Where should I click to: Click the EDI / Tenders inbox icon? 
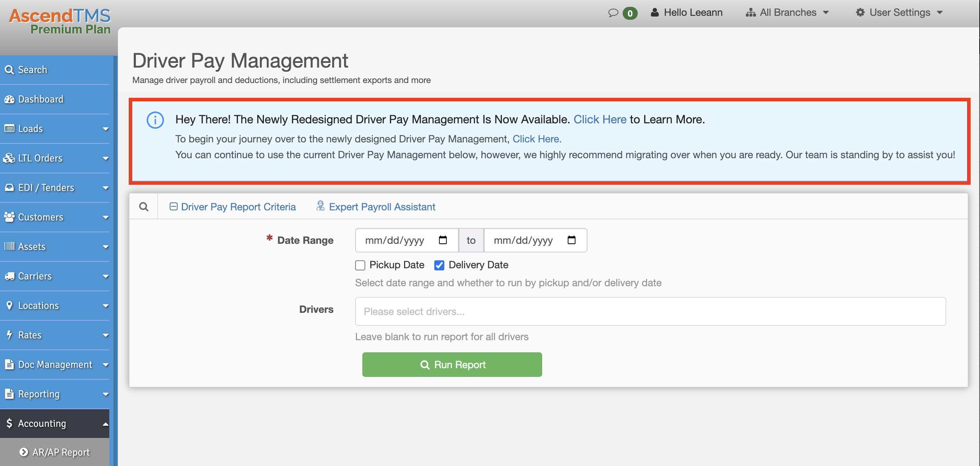pyautogui.click(x=9, y=188)
